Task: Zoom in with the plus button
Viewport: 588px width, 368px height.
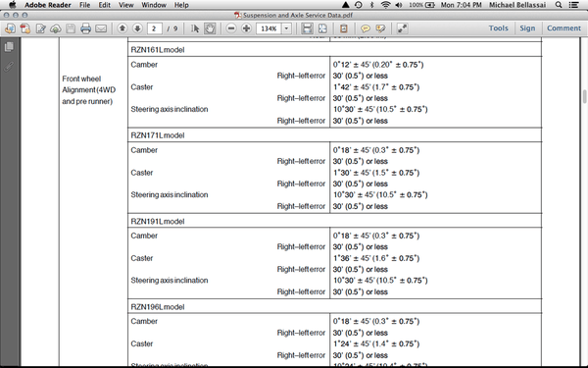Action: (246, 28)
